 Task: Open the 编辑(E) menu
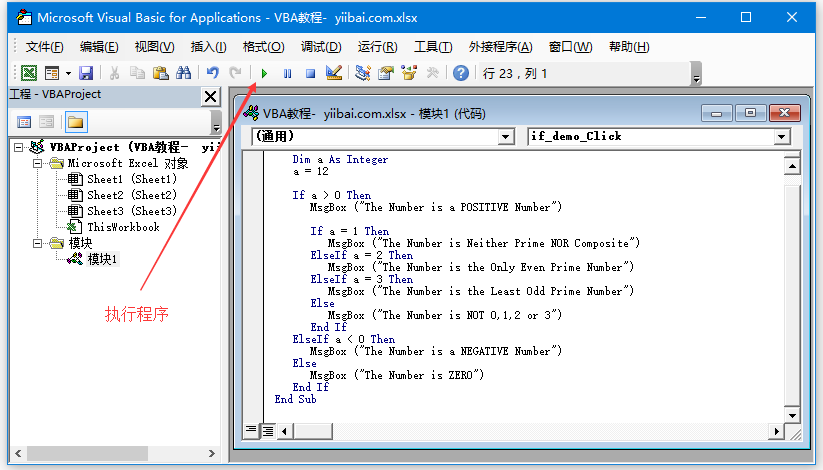point(99,47)
